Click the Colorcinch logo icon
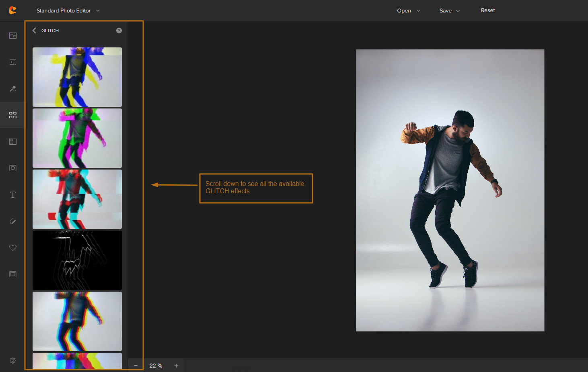 click(x=13, y=10)
